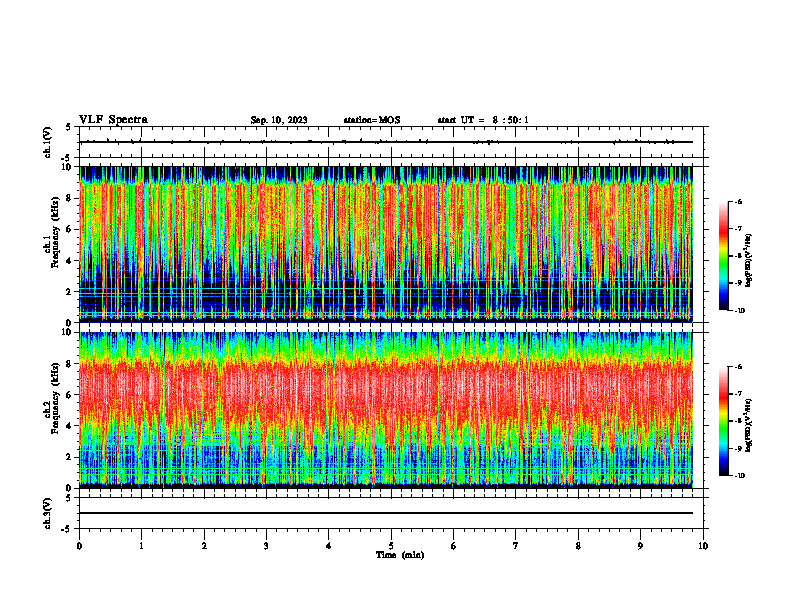This screenshot has height=612, width=792.
Task: Click the "2" kHz tick on the ch.2 axis
Action: click(70, 457)
